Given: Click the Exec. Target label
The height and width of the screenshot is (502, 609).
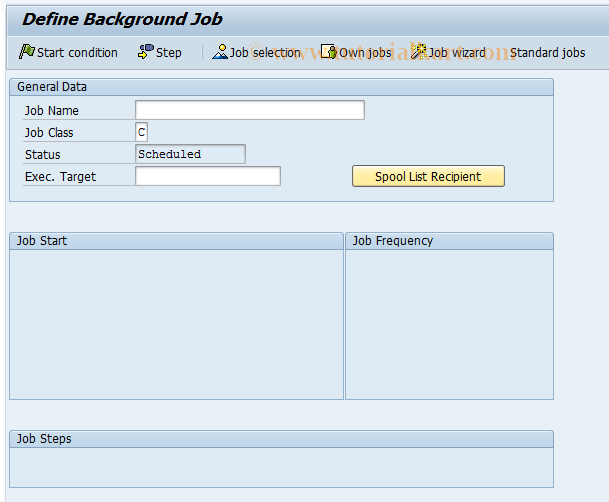Looking at the screenshot, I should click(60, 177).
